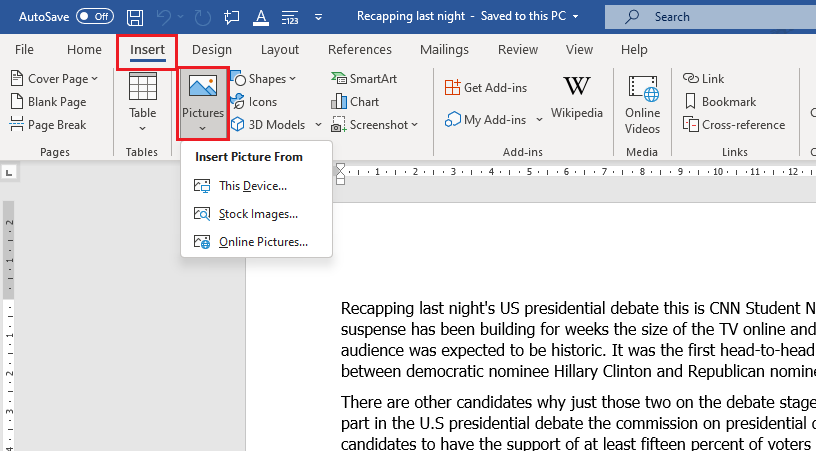Switch to the Design tab
The width and height of the screenshot is (816, 451).
(x=212, y=49)
